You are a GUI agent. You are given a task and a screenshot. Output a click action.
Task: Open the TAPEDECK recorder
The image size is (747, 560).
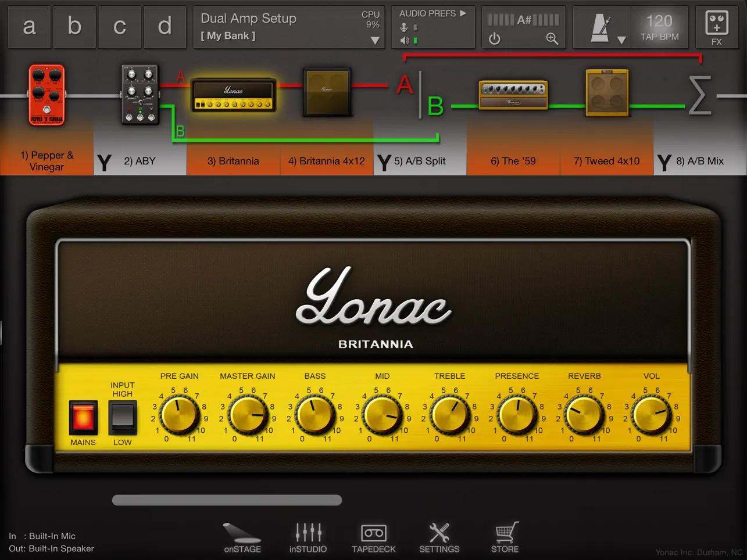[x=374, y=537]
